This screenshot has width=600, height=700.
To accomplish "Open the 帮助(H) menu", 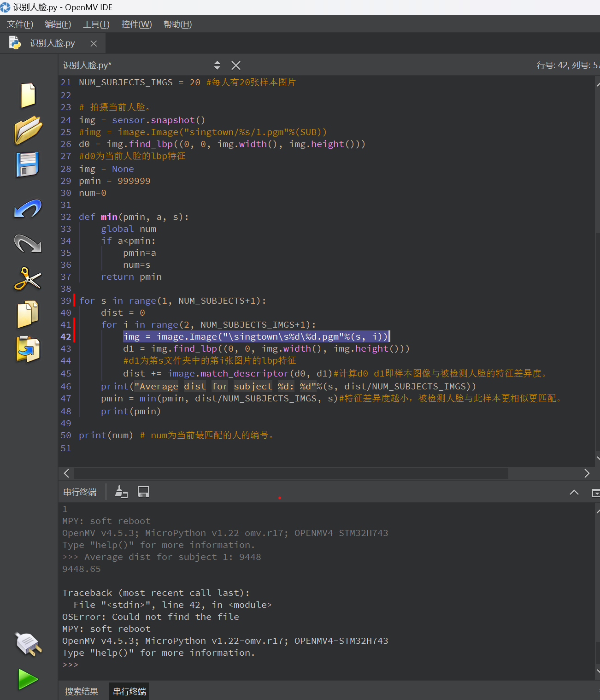I will 177,24.
